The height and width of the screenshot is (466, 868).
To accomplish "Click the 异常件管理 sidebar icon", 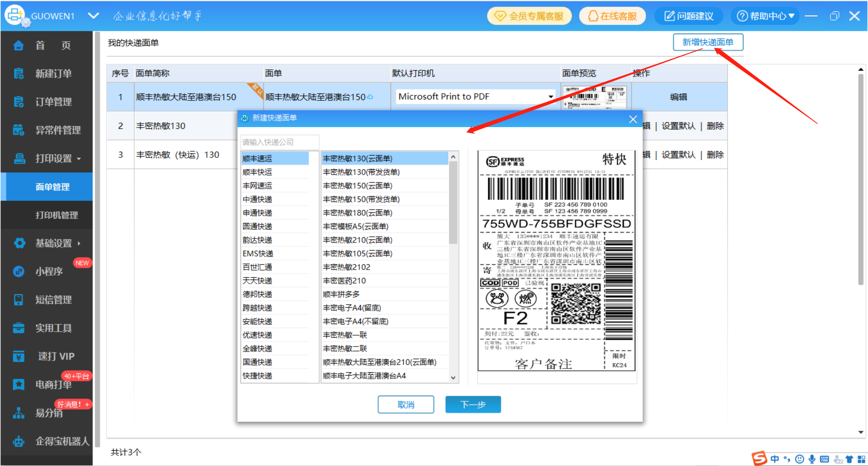I will tap(19, 130).
